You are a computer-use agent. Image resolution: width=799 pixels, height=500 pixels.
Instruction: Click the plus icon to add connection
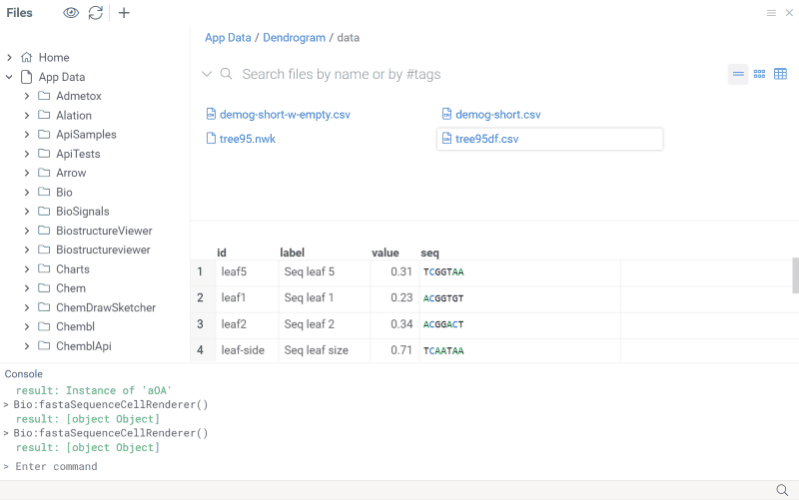(124, 13)
